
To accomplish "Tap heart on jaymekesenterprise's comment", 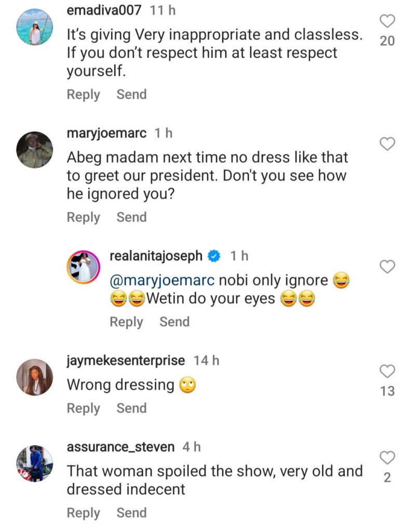I will (x=387, y=371).
